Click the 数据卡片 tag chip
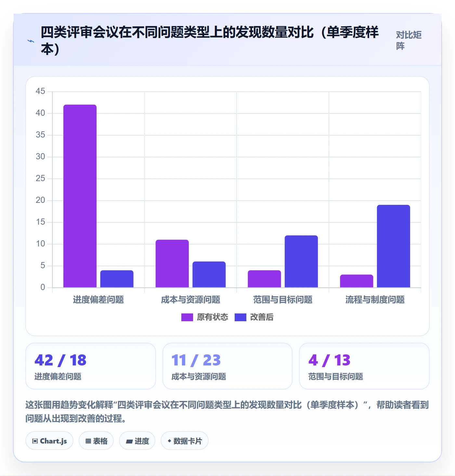The image size is (455, 476). pyautogui.click(x=185, y=441)
